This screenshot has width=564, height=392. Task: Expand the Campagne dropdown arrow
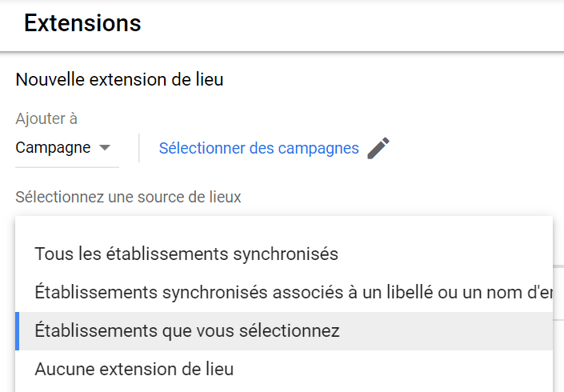click(105, 148)
